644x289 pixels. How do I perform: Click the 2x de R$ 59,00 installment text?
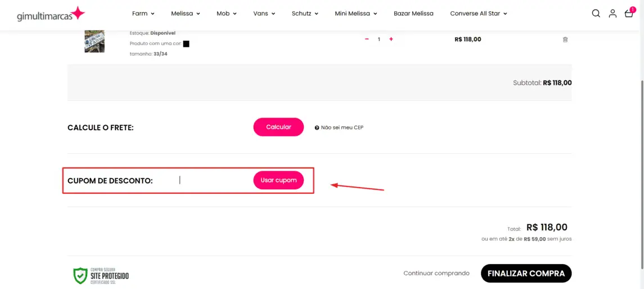coord(527,239)
